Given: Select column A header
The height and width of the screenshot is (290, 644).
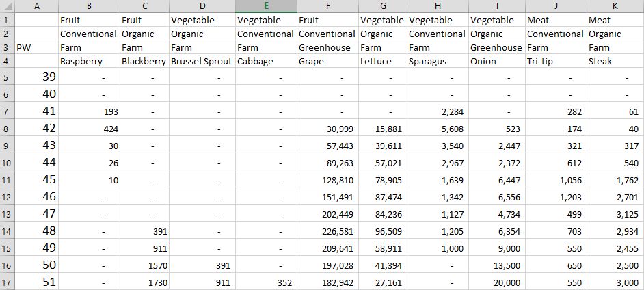Looking at the screenshot, I should click(x=36, y=6).
